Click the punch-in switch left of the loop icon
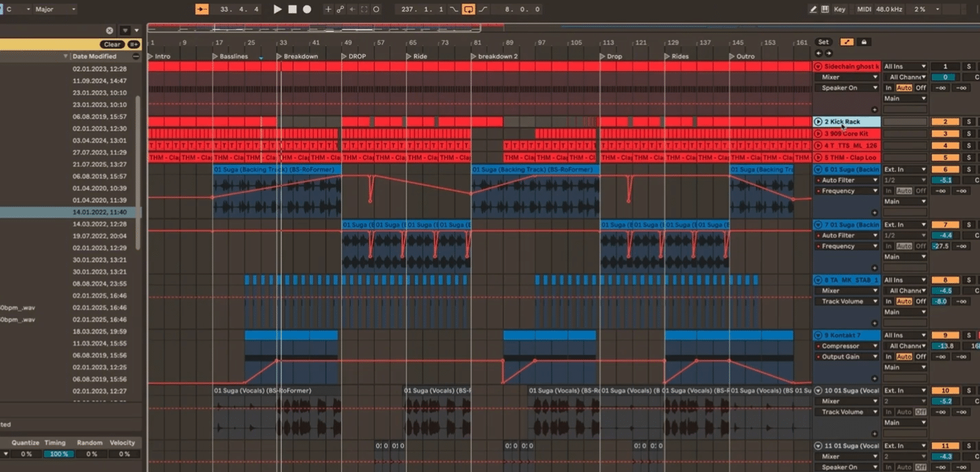Viewport: 980px width, 472px height. 455,9
